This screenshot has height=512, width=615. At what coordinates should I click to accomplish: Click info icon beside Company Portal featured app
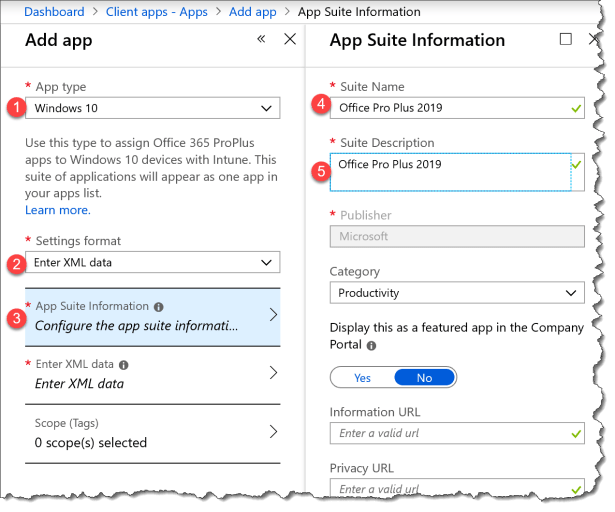pyautogui.click(x=371, y=345)
